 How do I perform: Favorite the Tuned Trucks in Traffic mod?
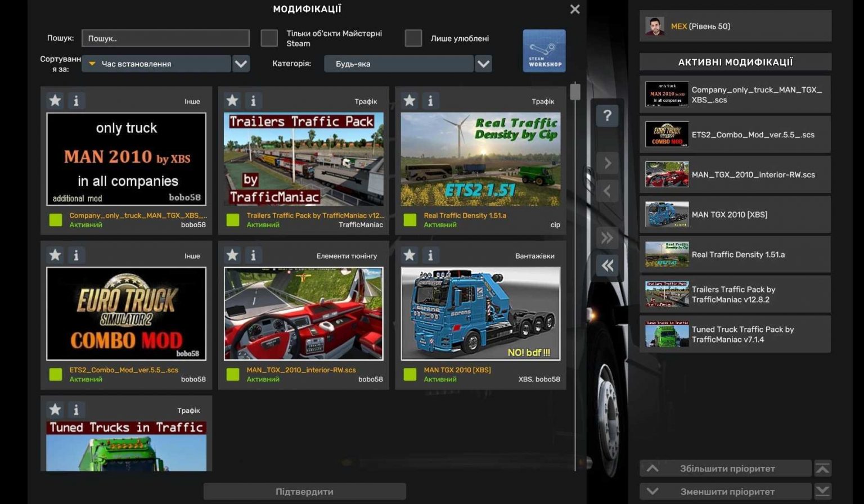tap(55, 409)
